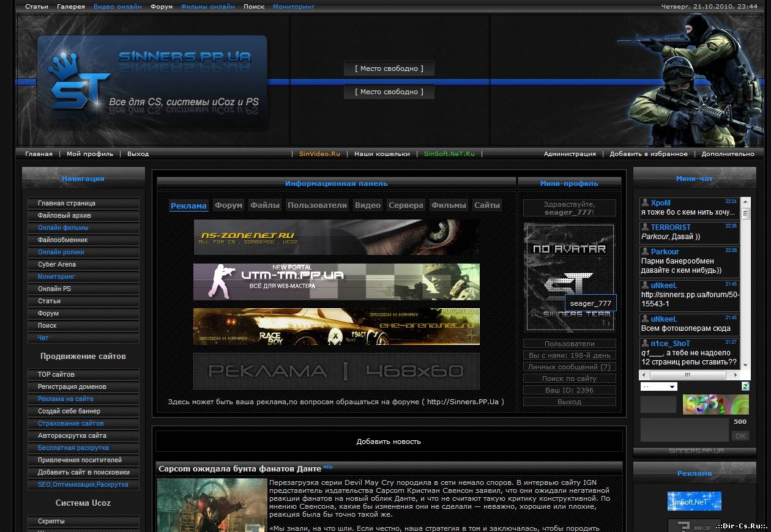Open the Личных сообщений (7) link
771x532 pixels.
pyautogui.click(x=569, y=367)
